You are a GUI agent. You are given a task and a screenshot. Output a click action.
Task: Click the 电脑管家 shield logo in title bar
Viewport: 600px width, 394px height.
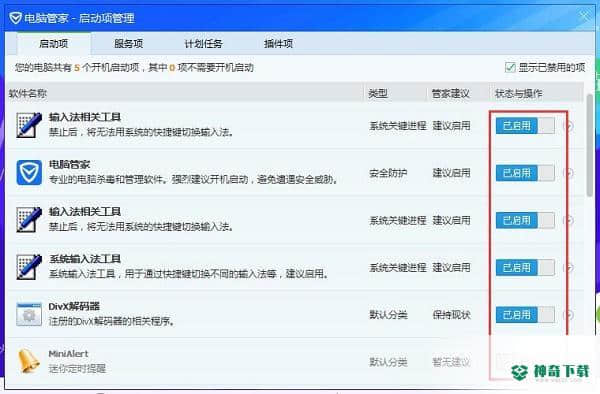15,18
